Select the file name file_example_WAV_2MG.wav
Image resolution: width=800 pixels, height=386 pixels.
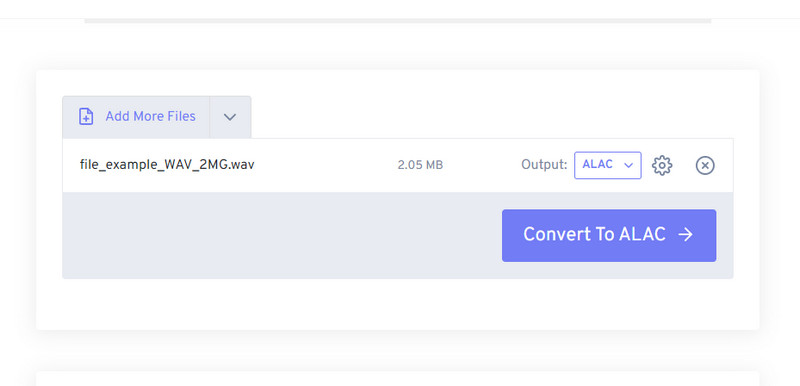[x=167, y=165]
